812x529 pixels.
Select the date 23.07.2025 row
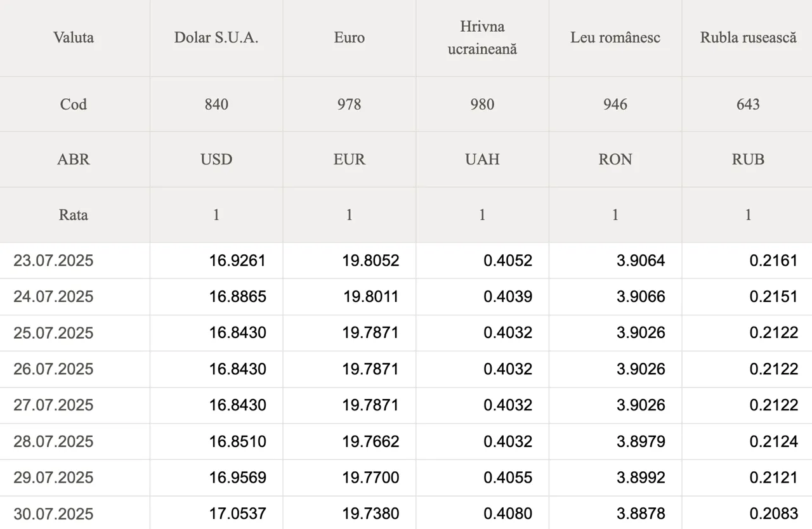(x=406, y=261)
